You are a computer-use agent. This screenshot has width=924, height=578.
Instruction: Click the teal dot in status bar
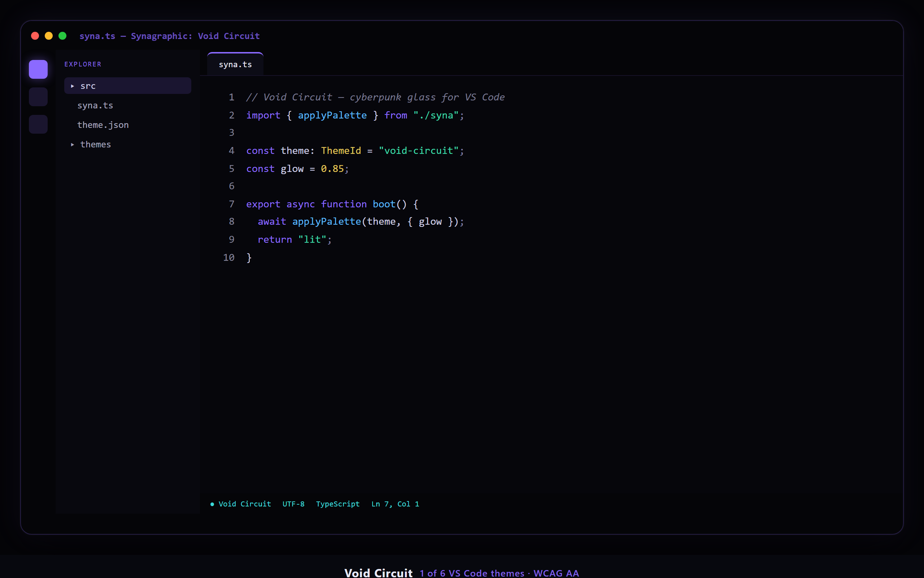pos(212,504)
